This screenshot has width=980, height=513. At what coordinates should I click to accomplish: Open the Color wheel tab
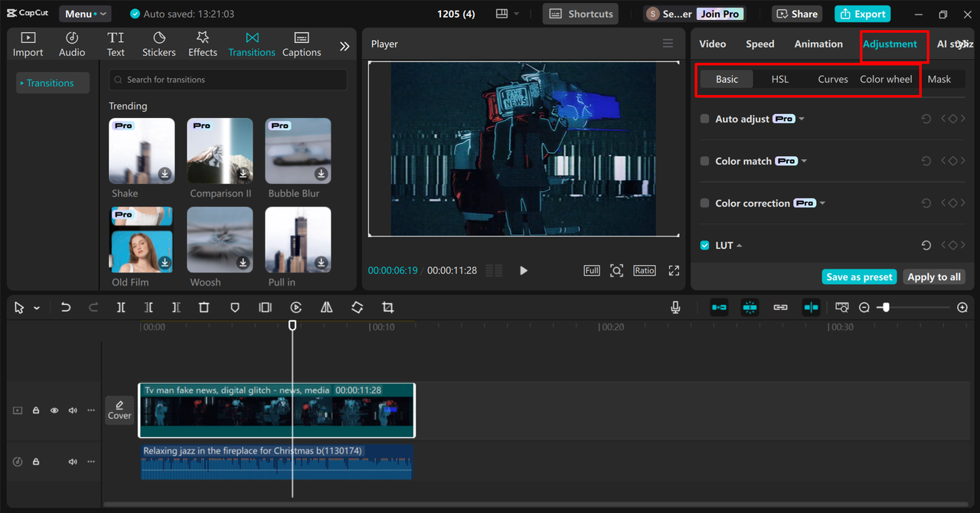pyautogui.click(x=886, y=79)
